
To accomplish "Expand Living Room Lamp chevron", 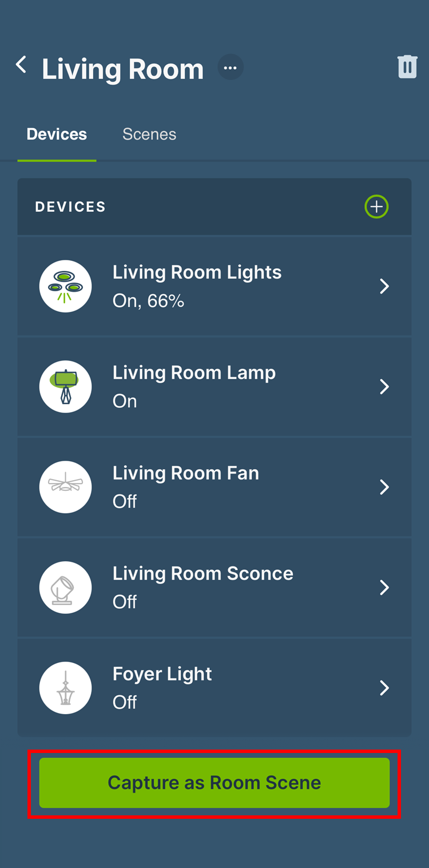I will (x=384, y=387).
